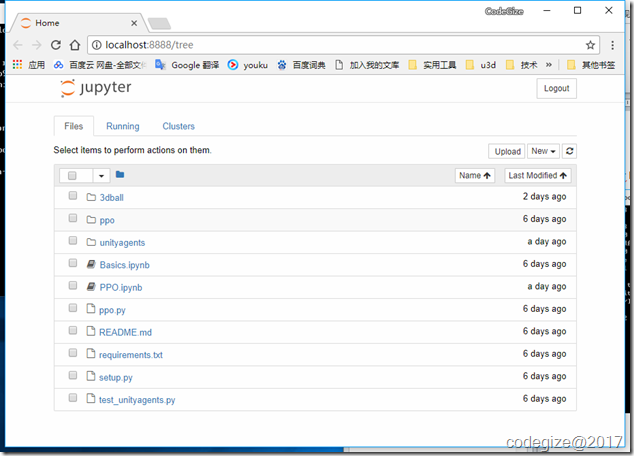The image size is (634, 456).
Task: Click the README.md file icon
Action: pos(91,331)
